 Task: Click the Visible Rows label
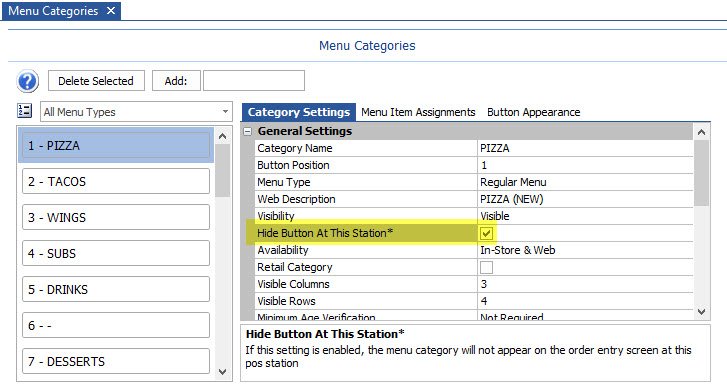pos(286,301)
